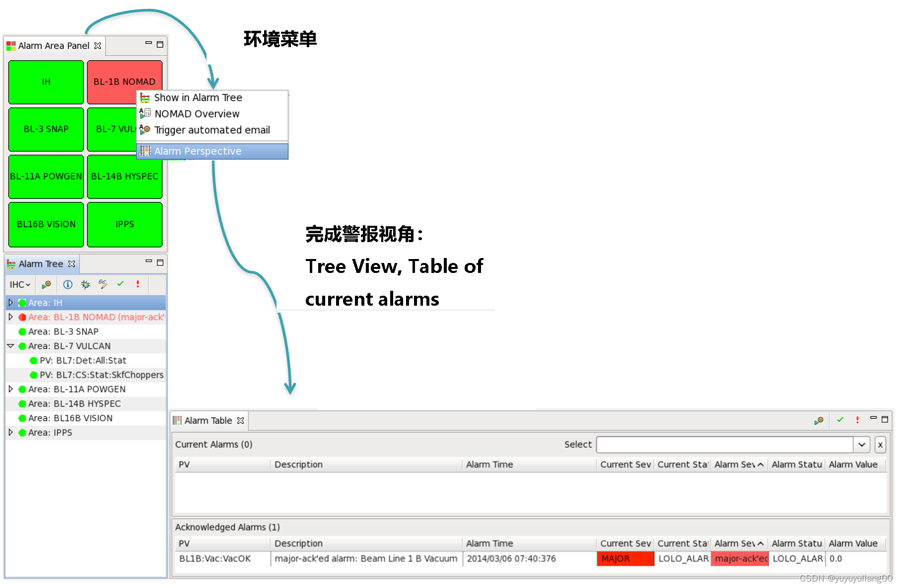Viewport: 900px width, 588px height.
Task: Sort Current Alarms by Alarm Time column
Action: (x=529, y=465)
